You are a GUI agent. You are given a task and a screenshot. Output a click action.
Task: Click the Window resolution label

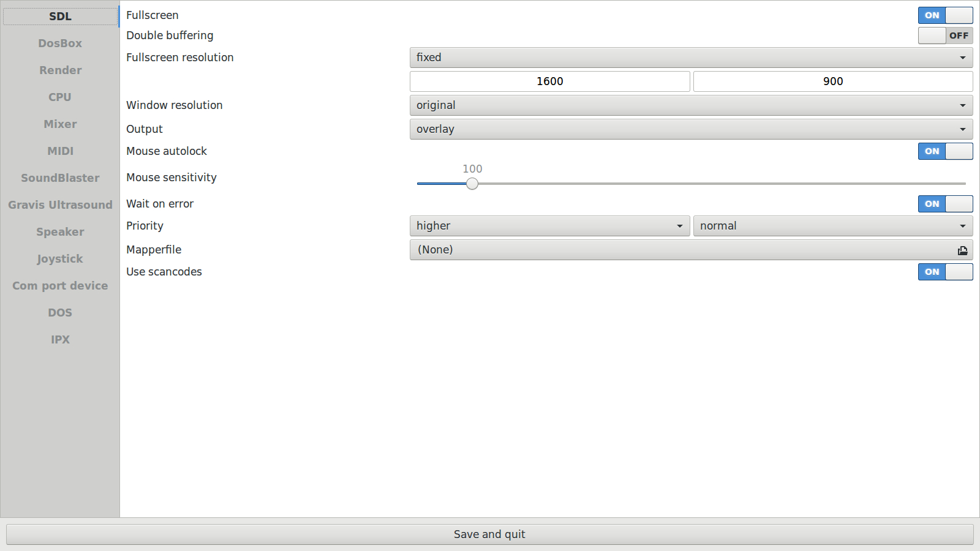coord(175,105)
